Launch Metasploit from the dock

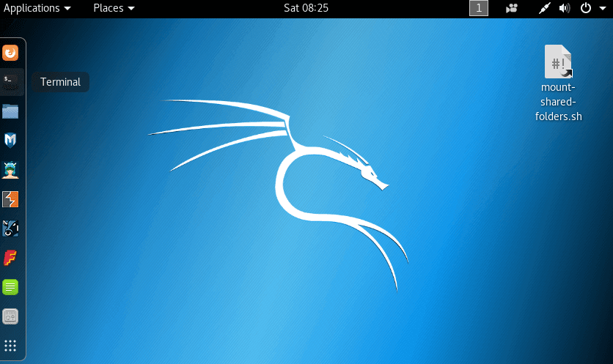(10, 140)
